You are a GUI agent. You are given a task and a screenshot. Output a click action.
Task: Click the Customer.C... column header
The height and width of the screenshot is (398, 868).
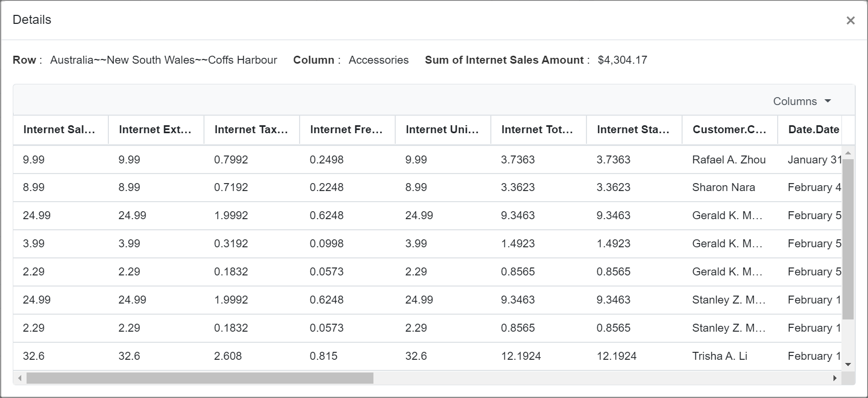point(730,129)
